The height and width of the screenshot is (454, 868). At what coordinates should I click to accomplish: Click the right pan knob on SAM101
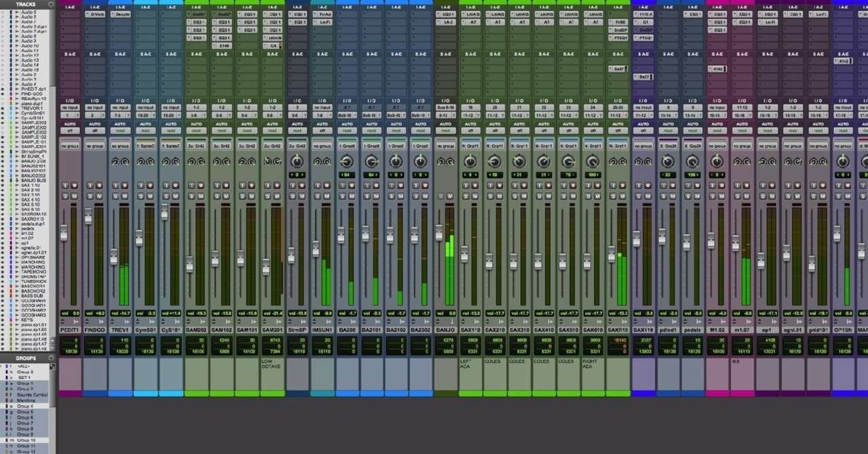251,161
